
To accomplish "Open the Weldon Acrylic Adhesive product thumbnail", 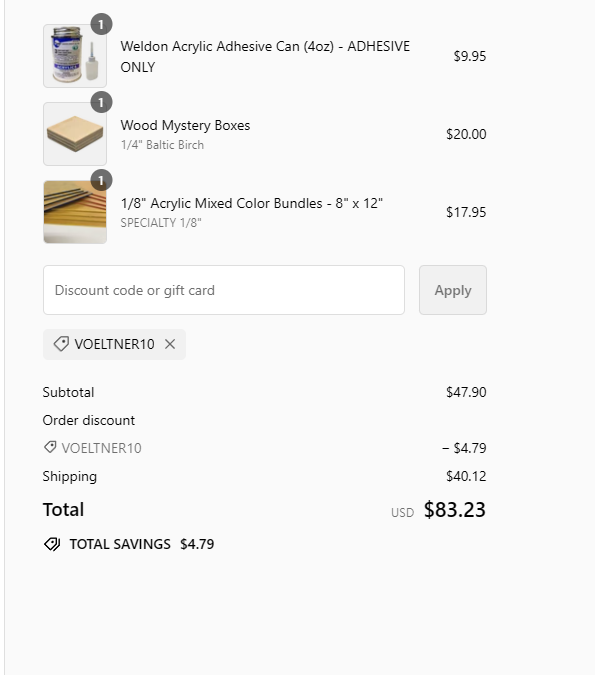I will 75,56.
